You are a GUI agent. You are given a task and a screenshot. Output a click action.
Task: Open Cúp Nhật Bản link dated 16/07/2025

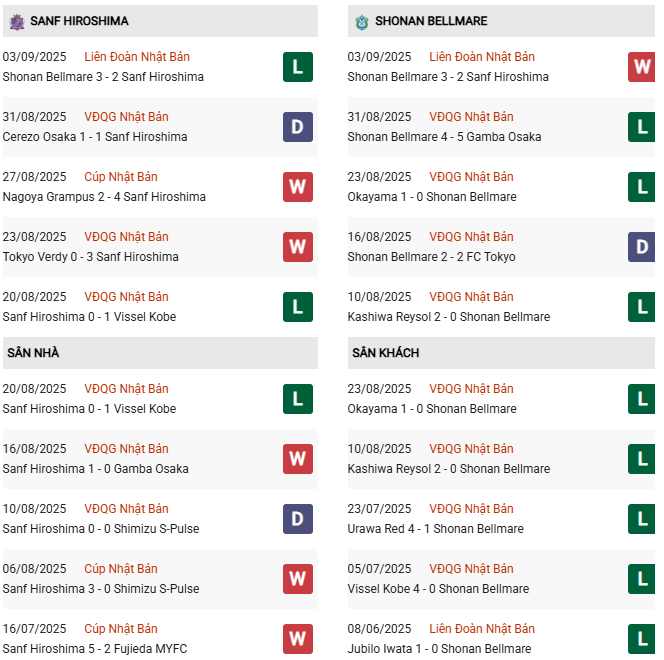click(121, 629)
